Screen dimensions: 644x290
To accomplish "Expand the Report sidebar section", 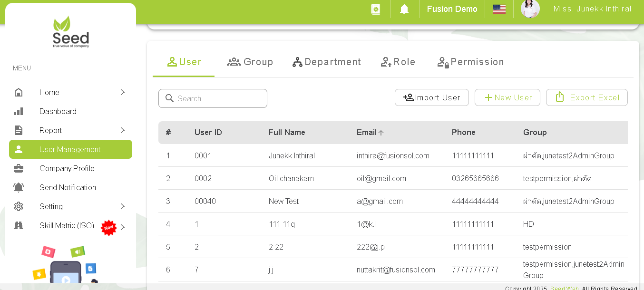I will [123, 130].
